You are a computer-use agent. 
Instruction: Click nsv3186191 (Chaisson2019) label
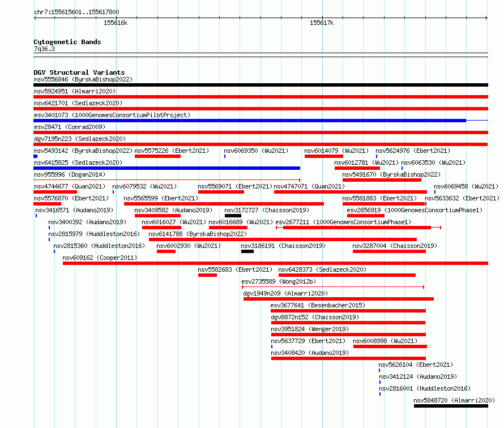click(x=283, y=246)
